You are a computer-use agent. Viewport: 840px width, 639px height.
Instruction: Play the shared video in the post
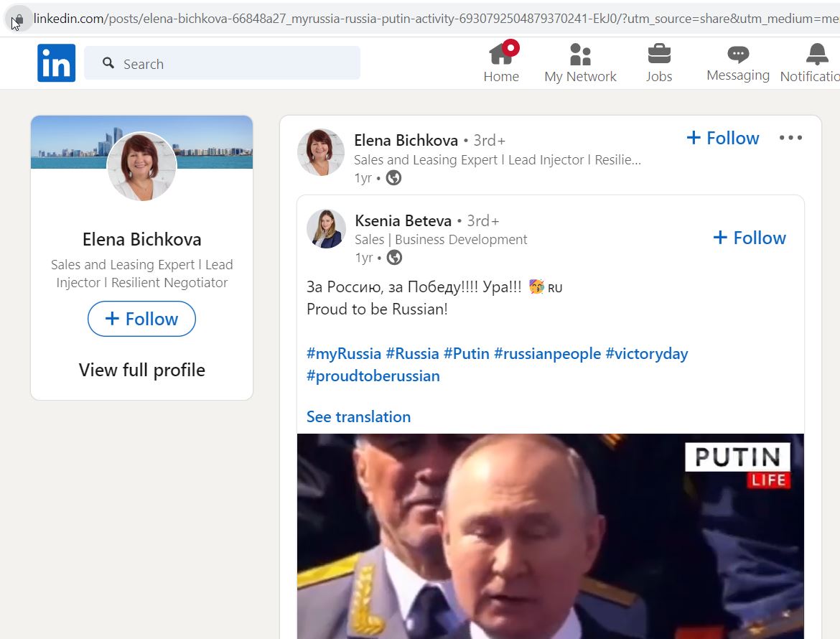point(551,536)
